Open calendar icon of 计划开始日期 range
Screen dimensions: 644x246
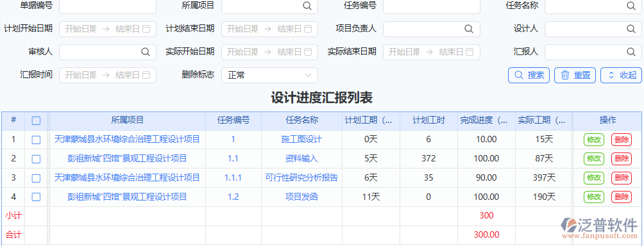147,29
